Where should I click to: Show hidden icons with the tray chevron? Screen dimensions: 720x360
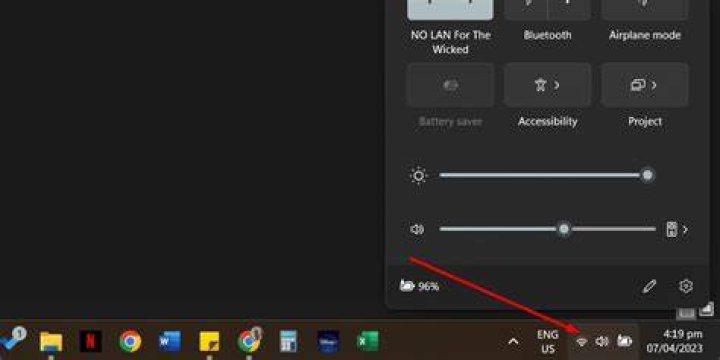tap(513, 342)
